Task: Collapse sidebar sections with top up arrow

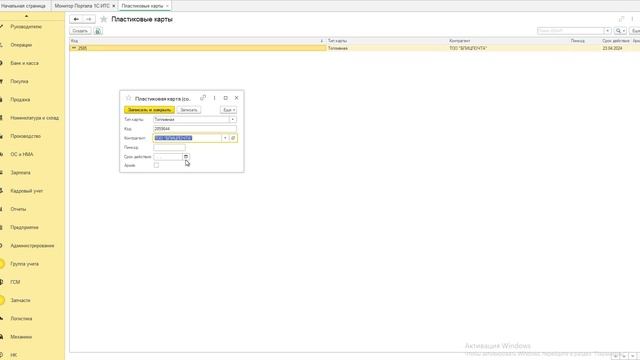Action: (27, 16)
